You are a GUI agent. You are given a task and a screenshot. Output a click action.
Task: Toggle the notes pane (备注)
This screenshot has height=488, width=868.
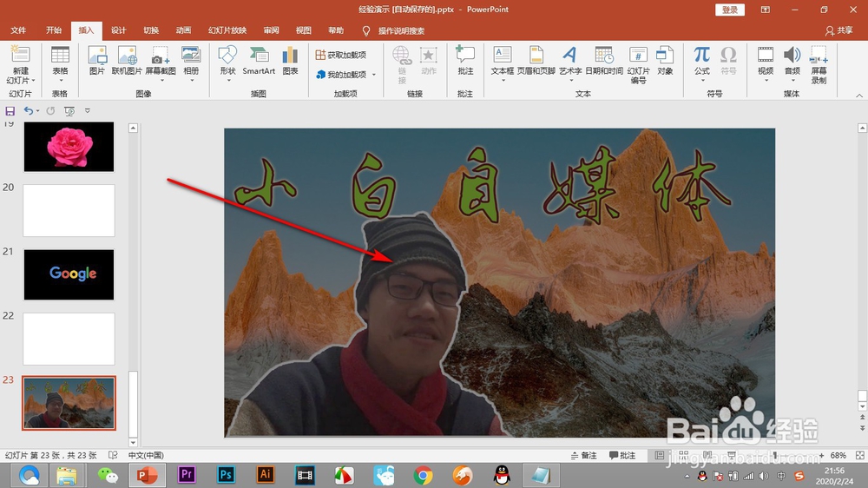tap(584, 455)
